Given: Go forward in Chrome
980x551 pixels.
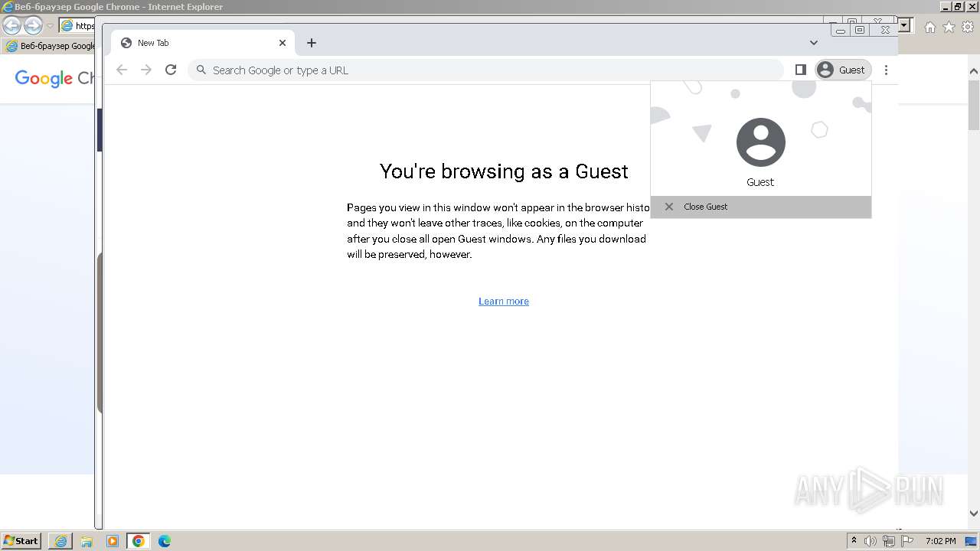Looking at the screenshot, I should tap(146, 70).
